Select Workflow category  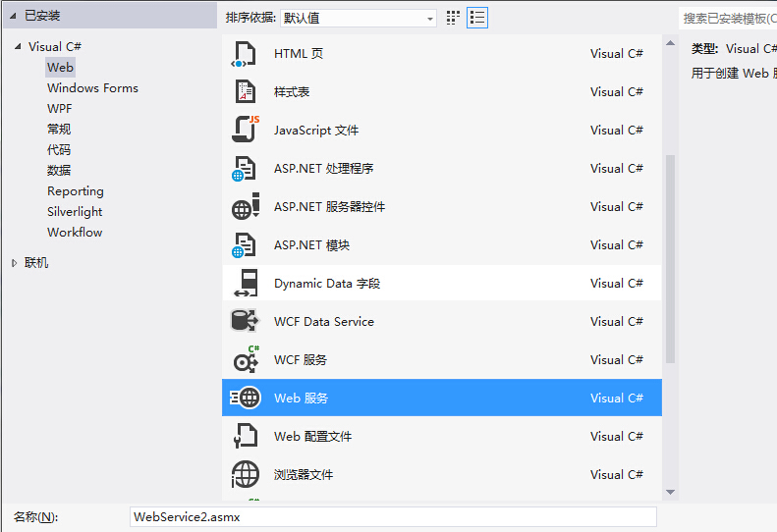click(x=75, y=233)
